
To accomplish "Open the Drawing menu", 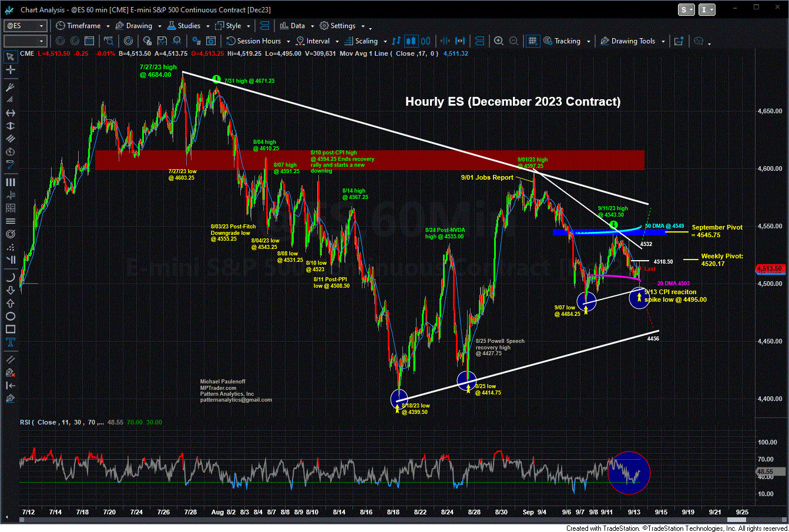I will (133, 26).
